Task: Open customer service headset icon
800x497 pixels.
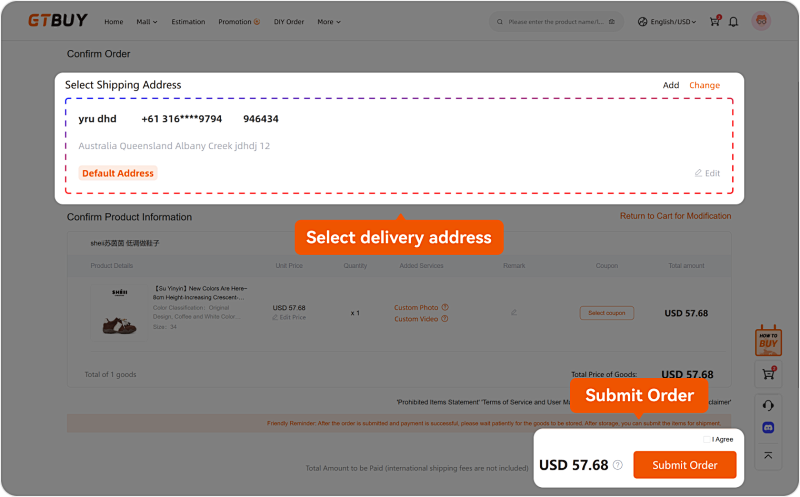Action: (x=768, y=406)
